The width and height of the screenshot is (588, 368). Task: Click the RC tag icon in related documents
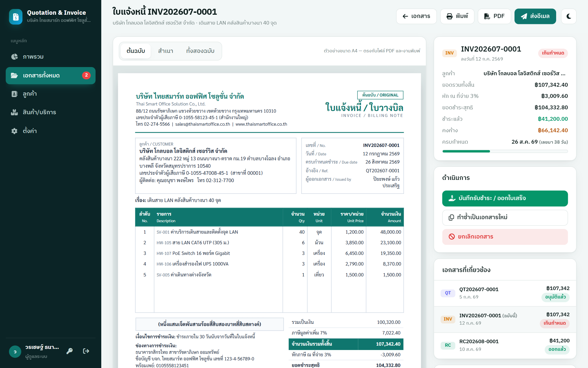(448, 345)
